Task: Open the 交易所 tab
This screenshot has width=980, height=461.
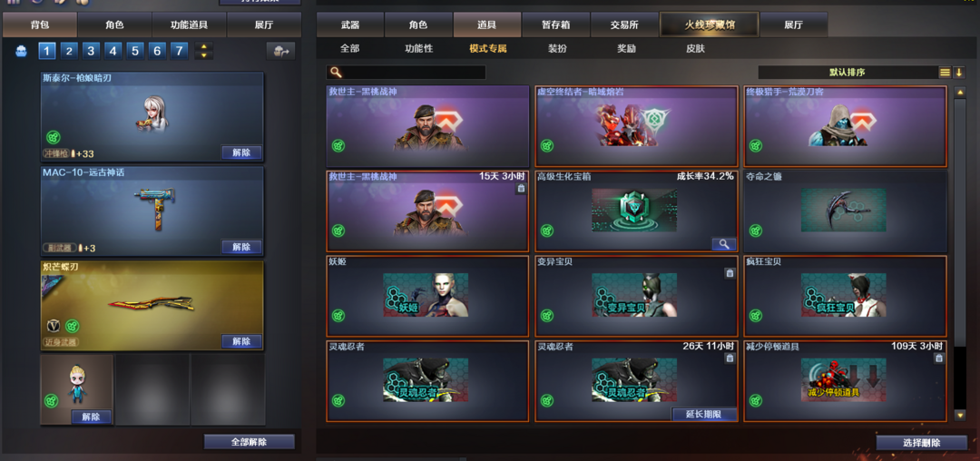Action: coord(623,25)
